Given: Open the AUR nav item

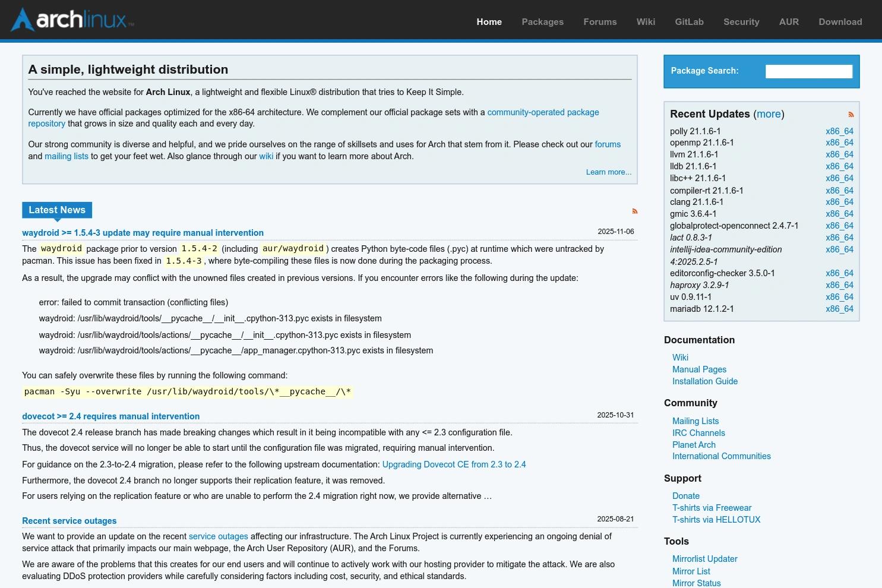Looking at the screenshot, I should pos(789,22).
